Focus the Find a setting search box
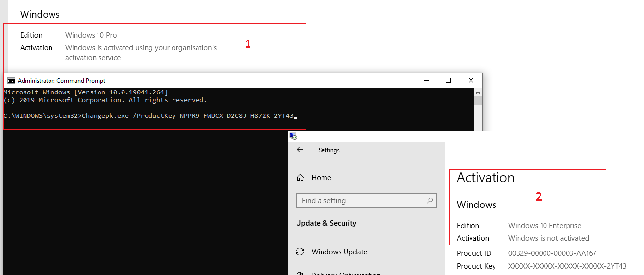Viewport: 644px width, 275px height. (366, 201)
